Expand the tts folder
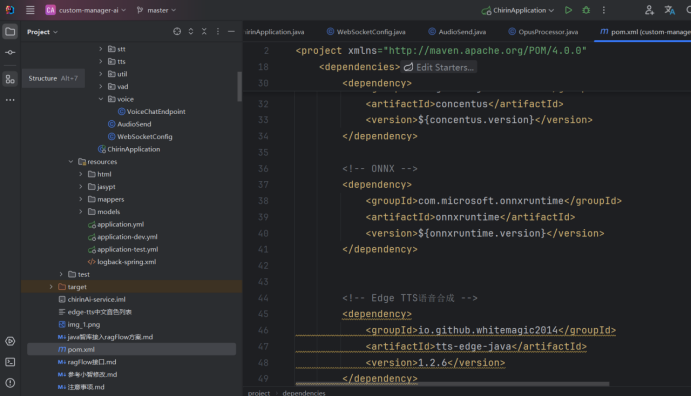This screenshot has width=692, height=396. point(101,61)
